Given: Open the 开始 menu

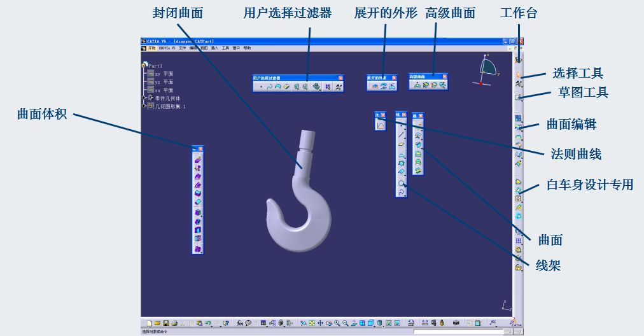Looking at the screenshot, I should (x=151, y=48).
